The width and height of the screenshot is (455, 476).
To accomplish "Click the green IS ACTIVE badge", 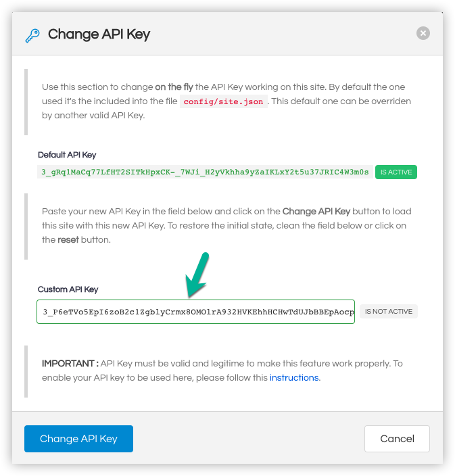I will click(x=396, y=172).
